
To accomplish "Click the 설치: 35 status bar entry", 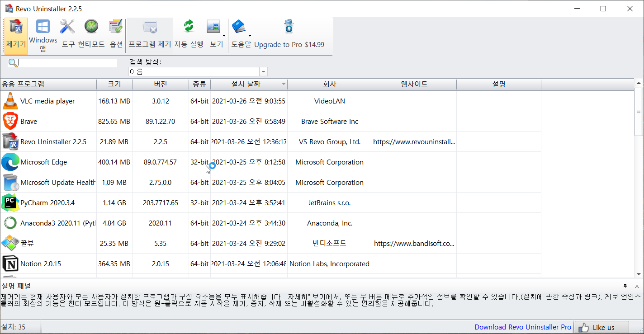I will (x=13, y=327).
